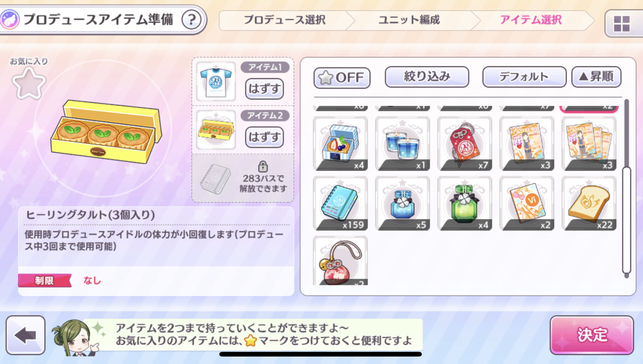
Task: Click the item list scrollbar
Action: (x=626, y=220)
